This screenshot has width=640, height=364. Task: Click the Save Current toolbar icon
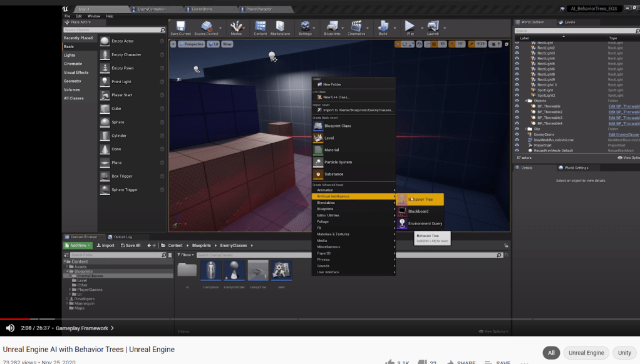point(180,26)
